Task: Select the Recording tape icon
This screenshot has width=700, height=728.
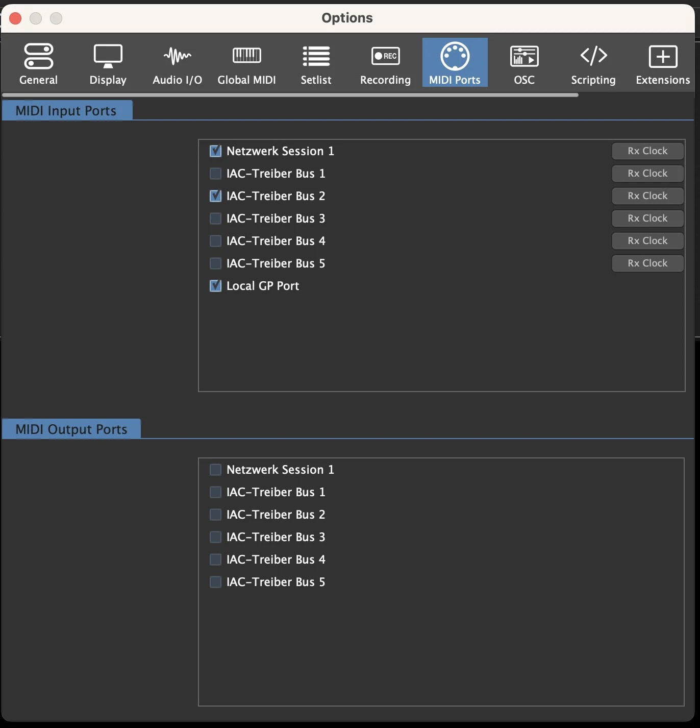Action: pyautogui.click(x=385, y=62)
